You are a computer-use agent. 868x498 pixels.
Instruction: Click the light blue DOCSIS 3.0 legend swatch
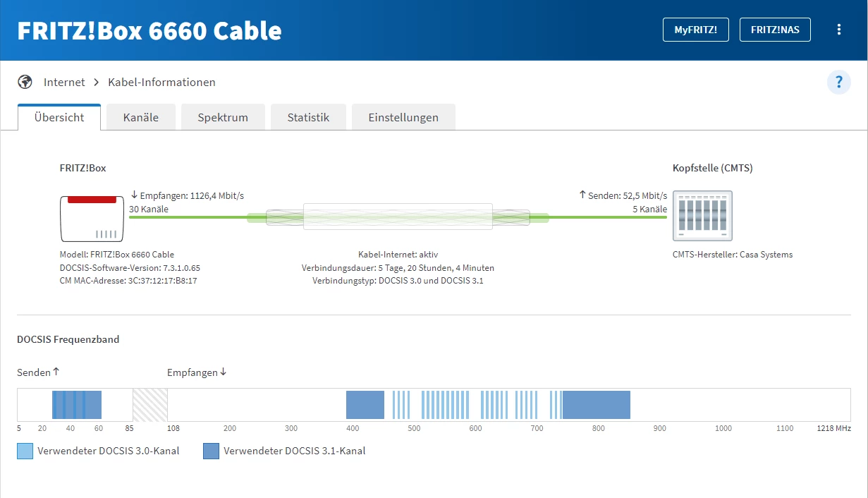pyautogui.click(x=25, y=451)
